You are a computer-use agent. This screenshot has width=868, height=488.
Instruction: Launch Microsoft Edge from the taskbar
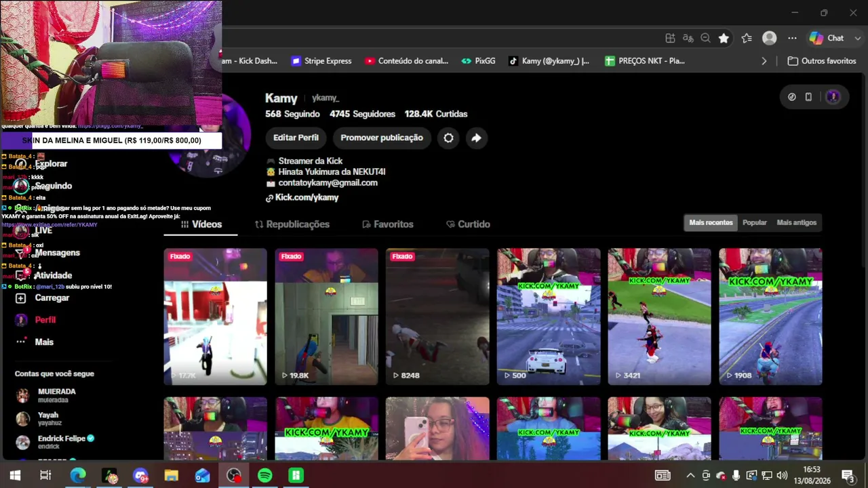pos(78,476)
